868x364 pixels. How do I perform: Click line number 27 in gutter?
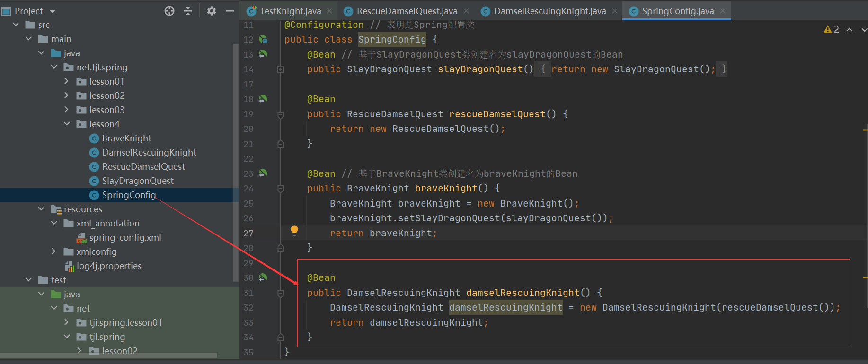pos(248,233)
